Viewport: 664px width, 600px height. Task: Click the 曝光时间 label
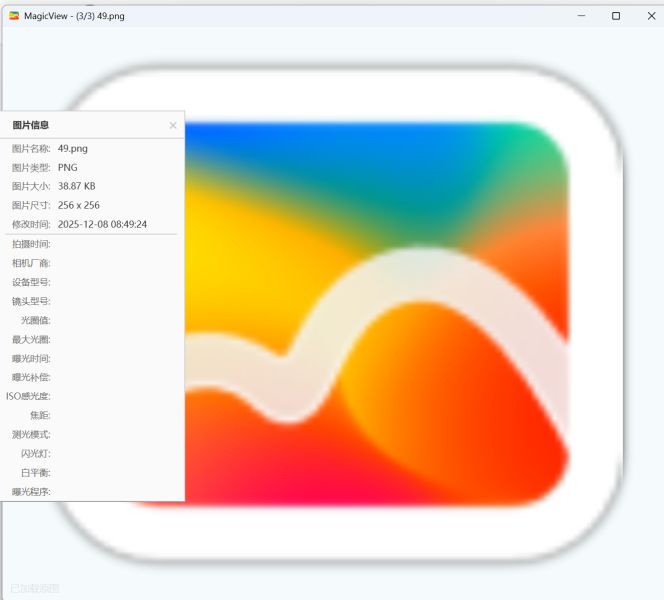tap(31, 359)
